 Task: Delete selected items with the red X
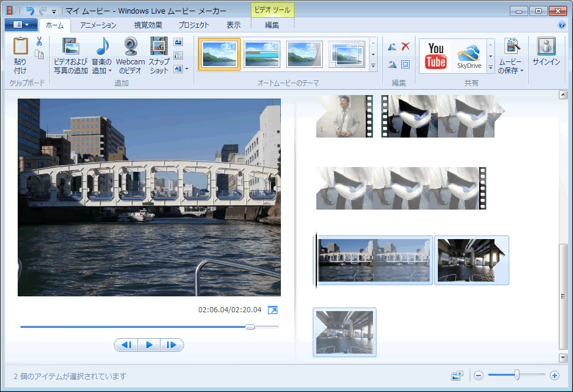pos(405,47)
